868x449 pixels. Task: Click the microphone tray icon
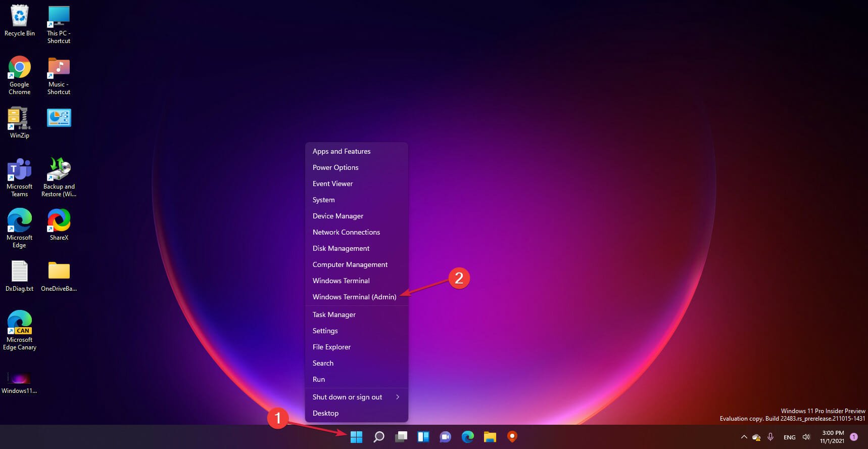click(770, 437)
